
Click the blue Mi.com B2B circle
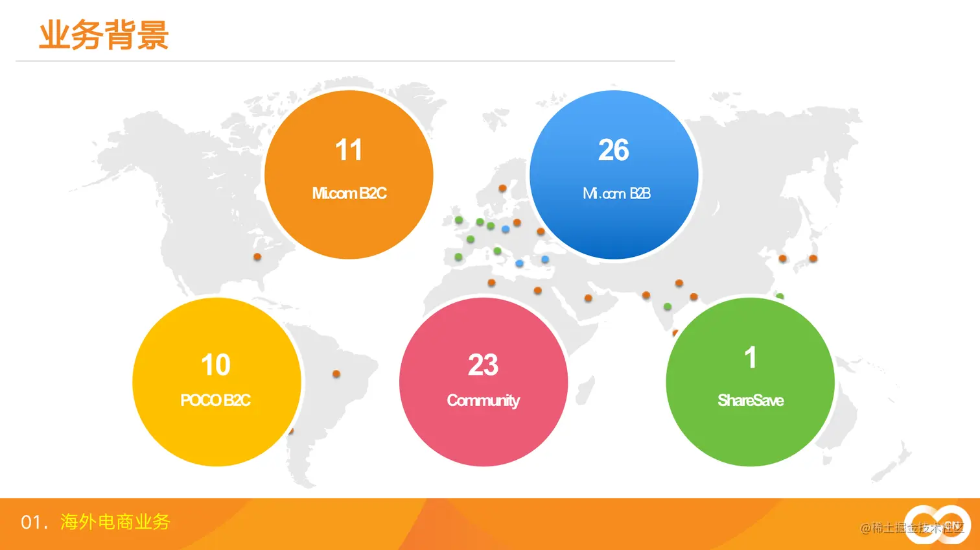(614, 174)
